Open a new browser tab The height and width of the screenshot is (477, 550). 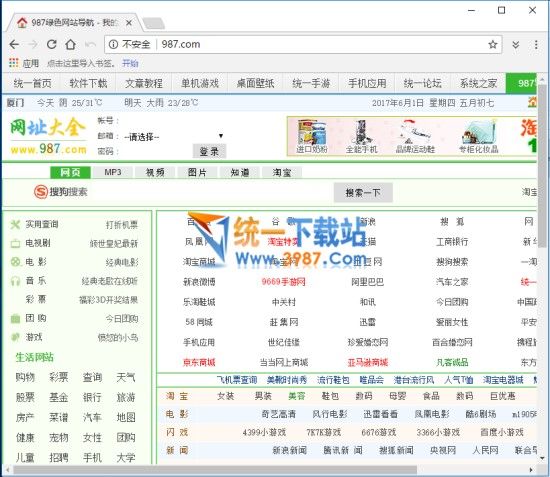coord(154,23)
